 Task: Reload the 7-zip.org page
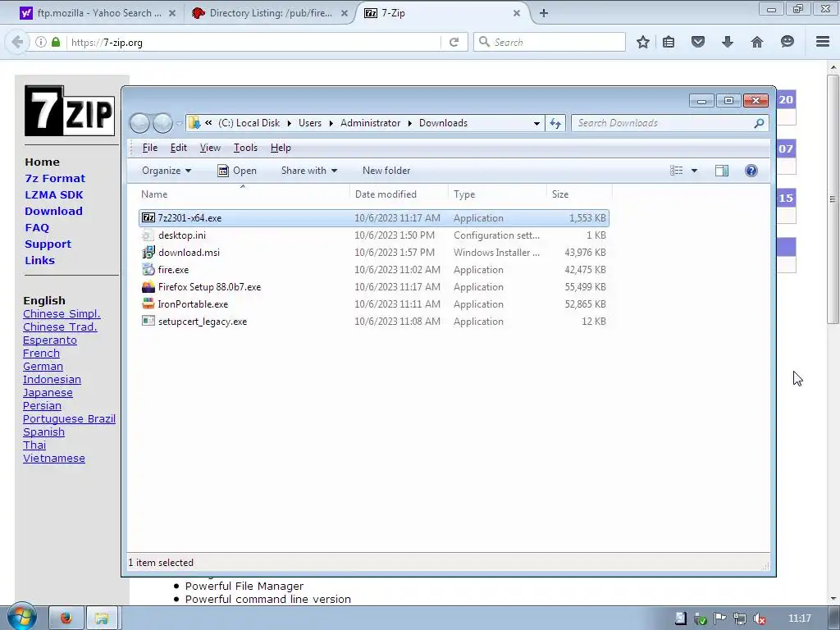[454, 42]
